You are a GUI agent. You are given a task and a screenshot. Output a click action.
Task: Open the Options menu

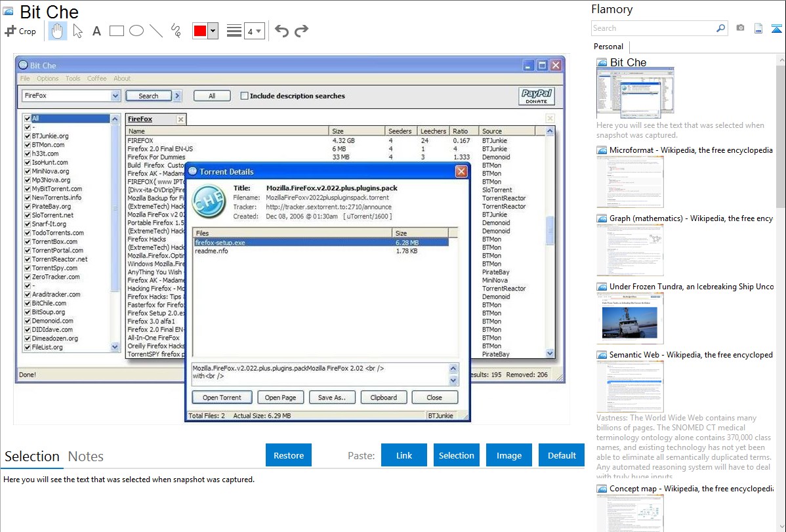tap(48, 79)
